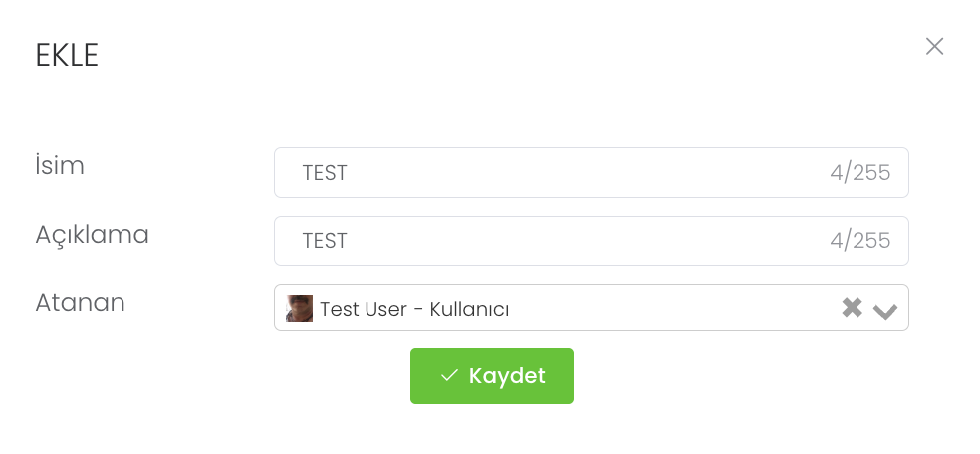Screen dimensions: 980x454
Task: Click the 'Kaydet' text label on button
Action: [x=507, y=375]
